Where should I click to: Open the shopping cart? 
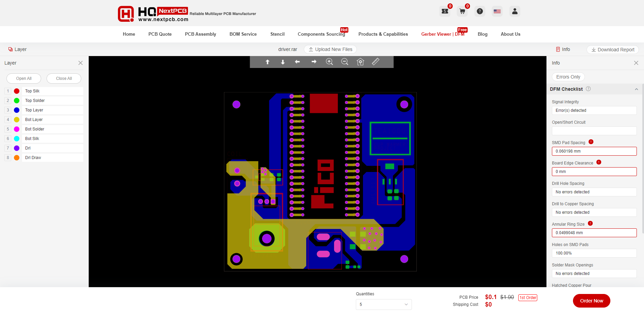[x=462, y=11]
